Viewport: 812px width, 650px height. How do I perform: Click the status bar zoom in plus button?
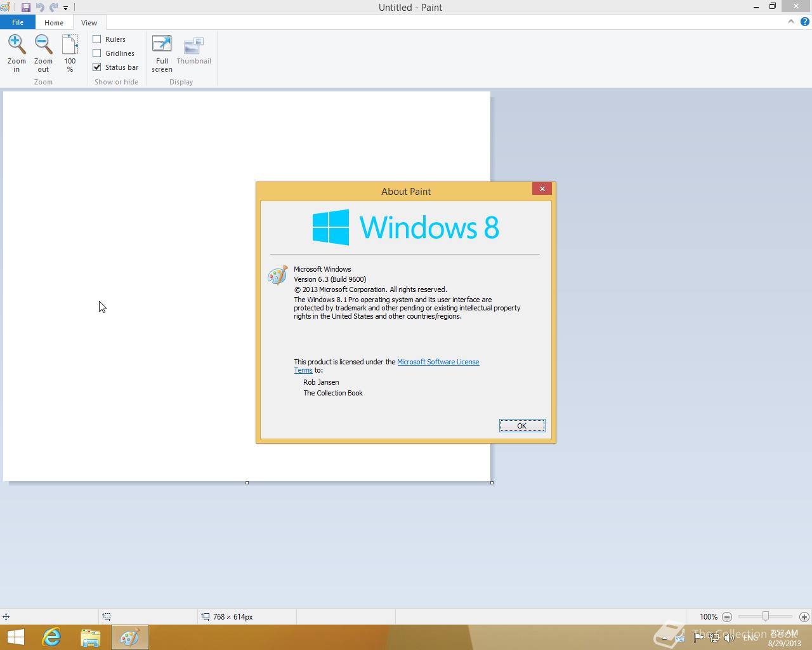pos(804,617)
